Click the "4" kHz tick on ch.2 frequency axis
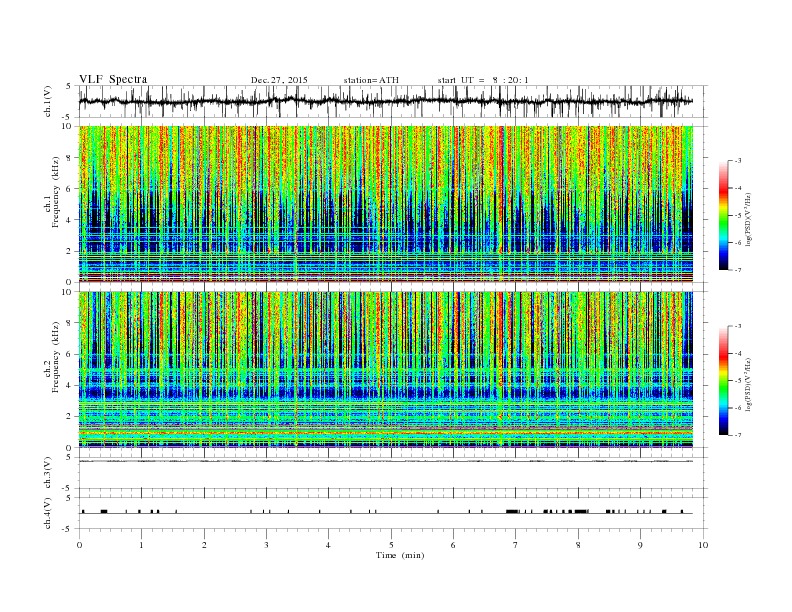Image resolution: width=792 pixels, height=612 pixels. click(70, 386)
